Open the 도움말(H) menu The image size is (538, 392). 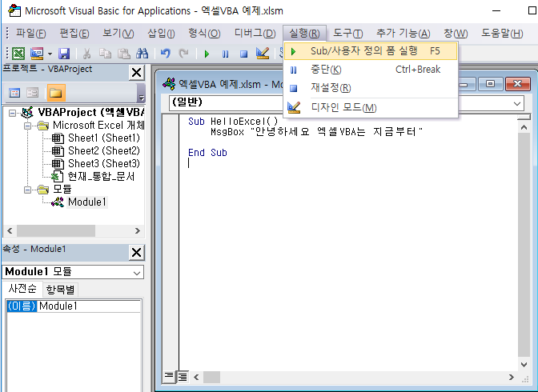502,34
